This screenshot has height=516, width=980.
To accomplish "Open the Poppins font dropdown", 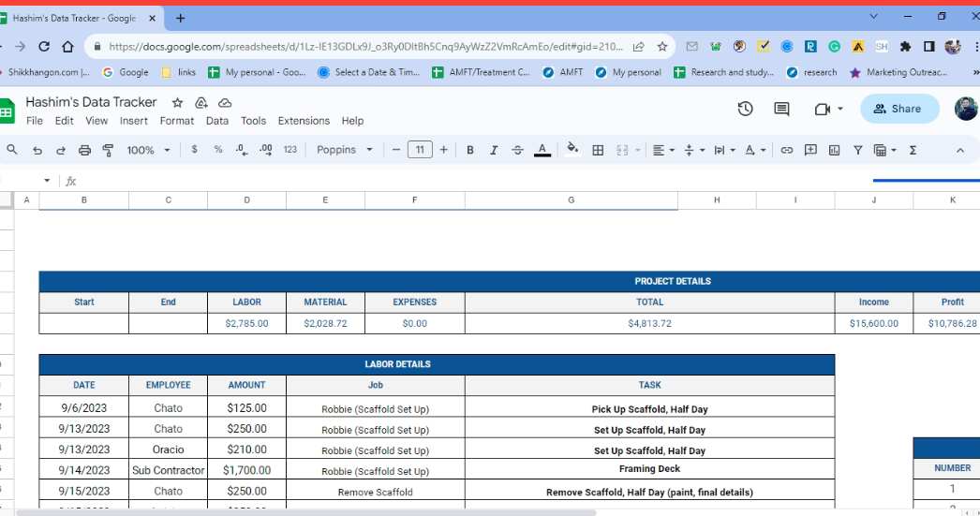I will (344, 150).
